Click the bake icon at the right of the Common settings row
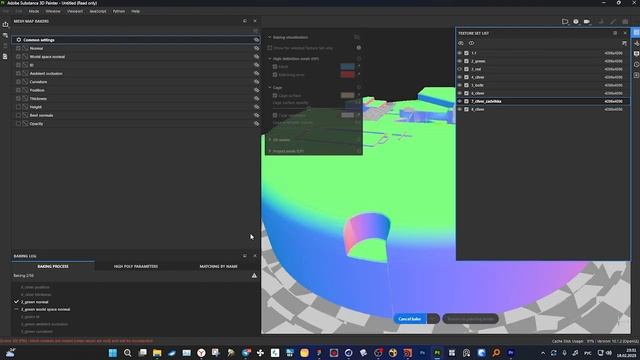Image resolution: width=640 pixels, height=360 pixels. click(256, 40)
